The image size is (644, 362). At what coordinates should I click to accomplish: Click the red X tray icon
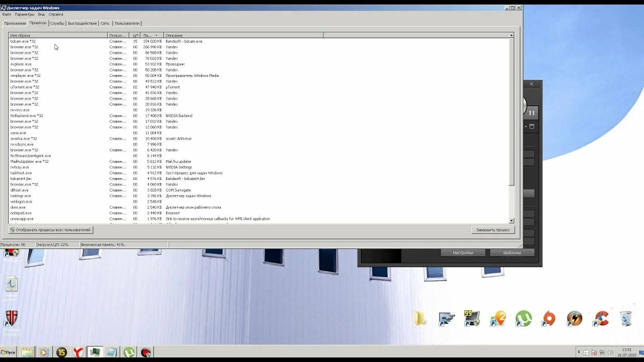coord(594,352)
